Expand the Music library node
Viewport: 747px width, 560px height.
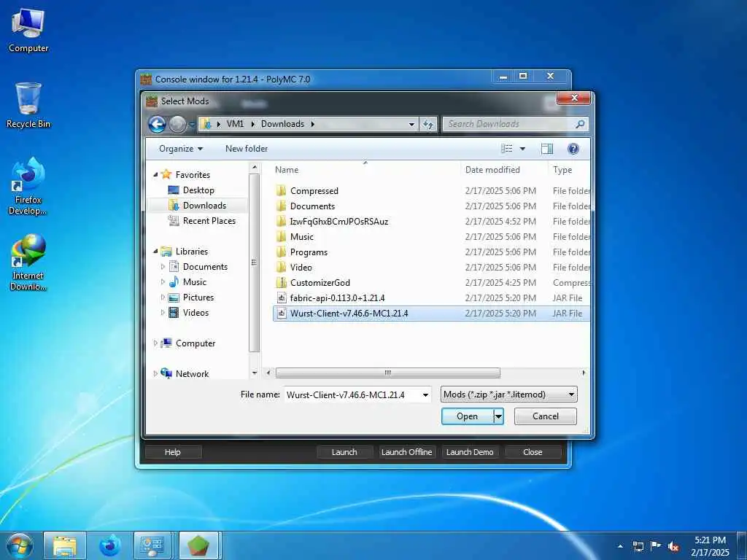coord(163,282)
